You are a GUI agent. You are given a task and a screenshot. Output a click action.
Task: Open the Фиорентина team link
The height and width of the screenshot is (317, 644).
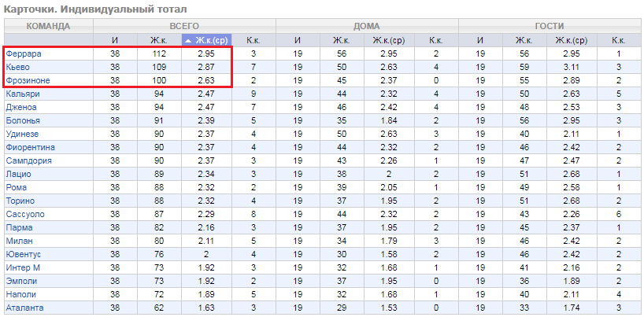pos(31,147)
